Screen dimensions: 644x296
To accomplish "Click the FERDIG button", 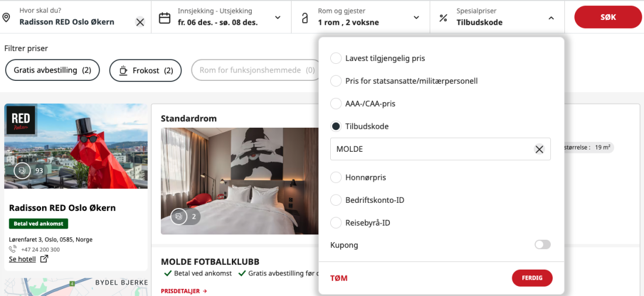I will (532, 278).
